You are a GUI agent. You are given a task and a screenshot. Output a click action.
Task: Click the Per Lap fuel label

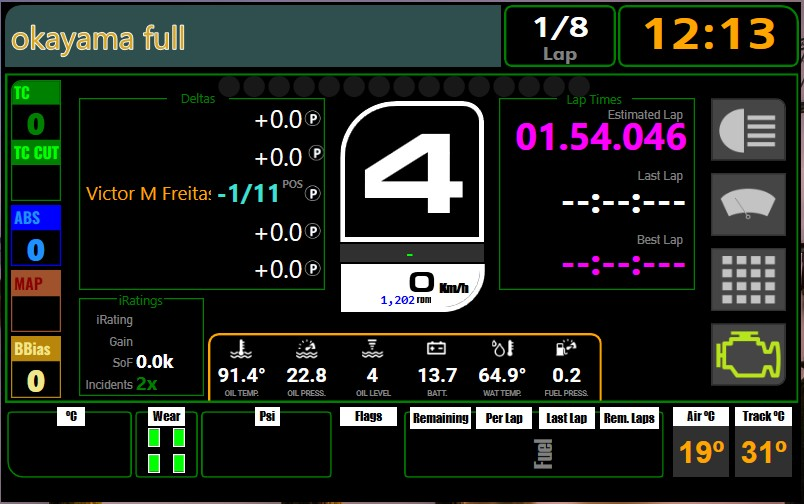click(504, 418)
